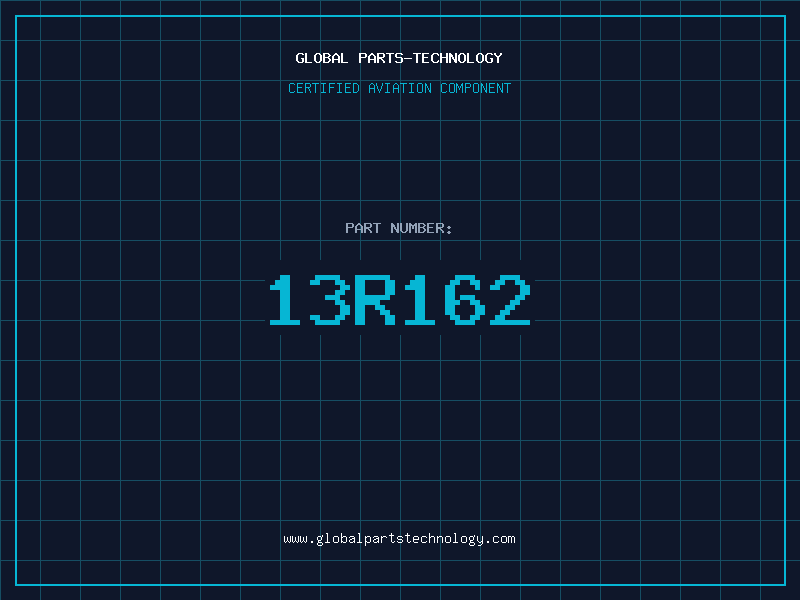The image size is (800, 600).
Task: Click the GLOBAL PARTS-TECHNOLOGY heading
Action: (x=399, y=58)
